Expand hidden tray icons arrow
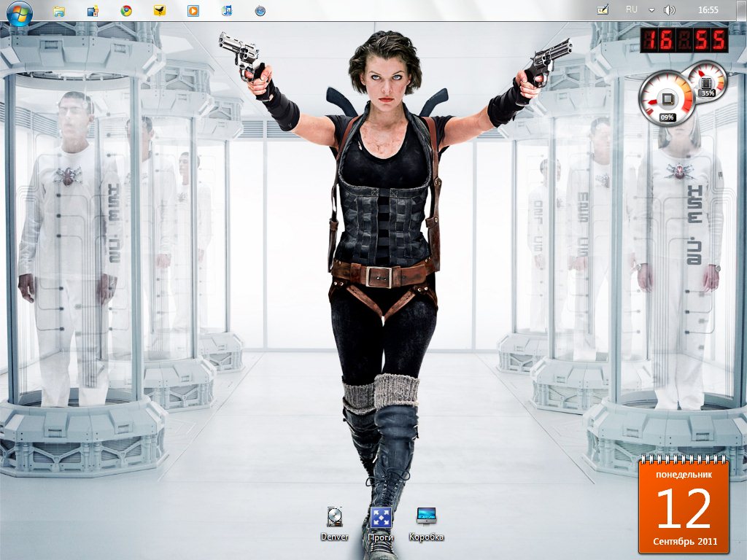This screenshot has width=747, height=560. (x=651, y=10)
